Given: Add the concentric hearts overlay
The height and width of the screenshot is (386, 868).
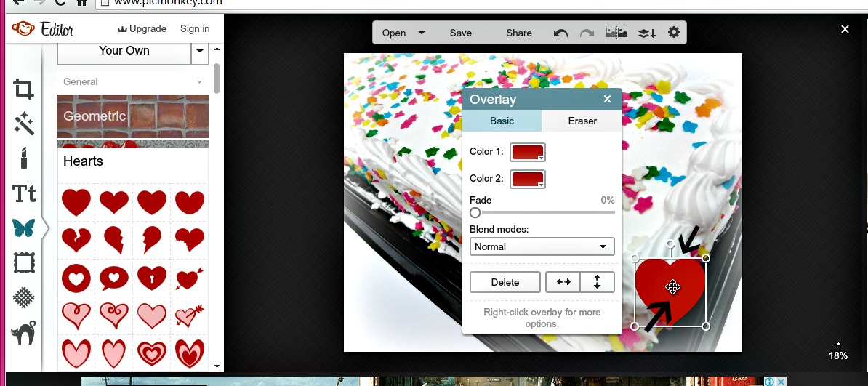Looking at the screenshot, I should click(152, 354).
